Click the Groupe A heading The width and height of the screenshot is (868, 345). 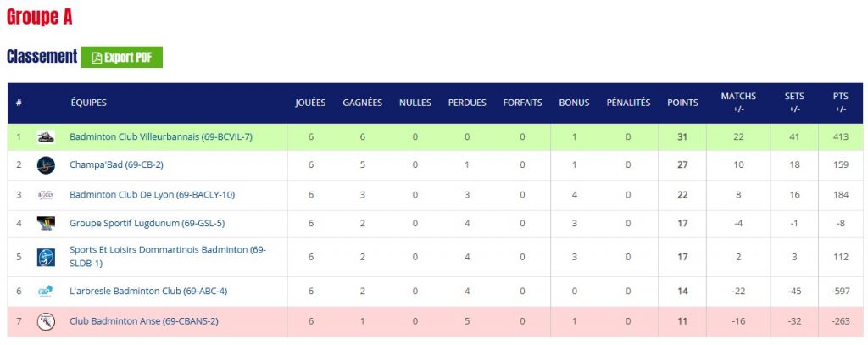(39, 17)
